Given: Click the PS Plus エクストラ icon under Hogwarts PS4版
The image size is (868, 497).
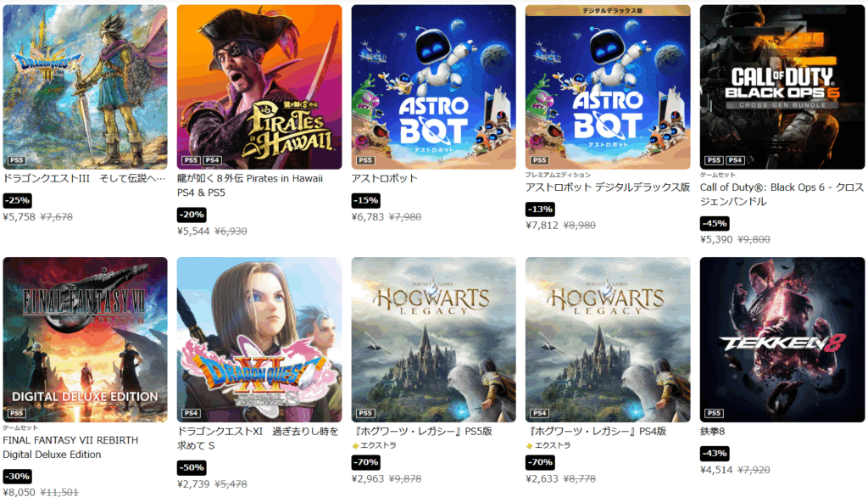Looking at the screenshot, I should [x=529, y=445].
